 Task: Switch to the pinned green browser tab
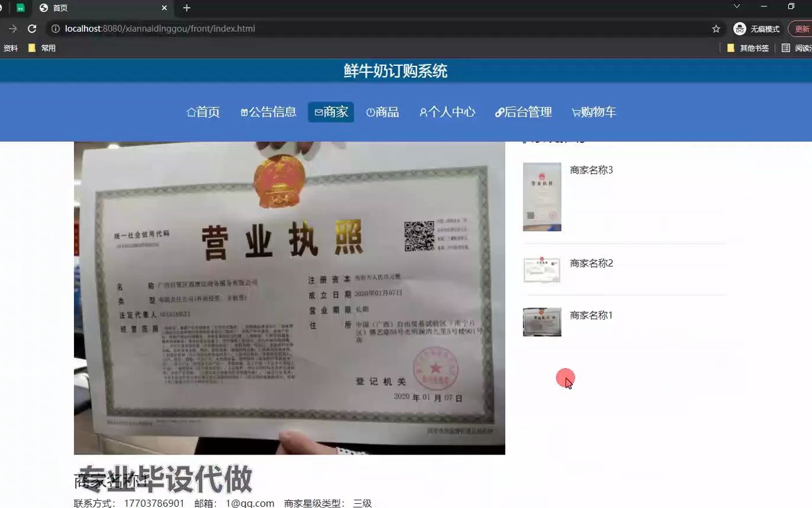(x=21, y=8)
